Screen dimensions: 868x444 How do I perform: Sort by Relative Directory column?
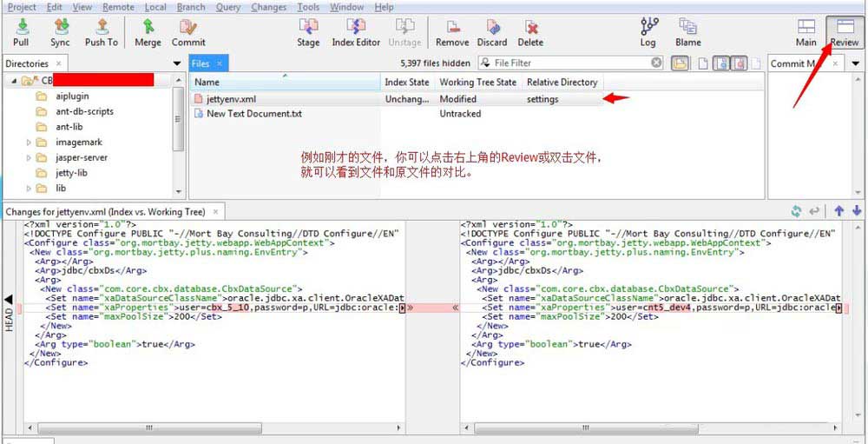pyautogui.click(x=562, y=82)
